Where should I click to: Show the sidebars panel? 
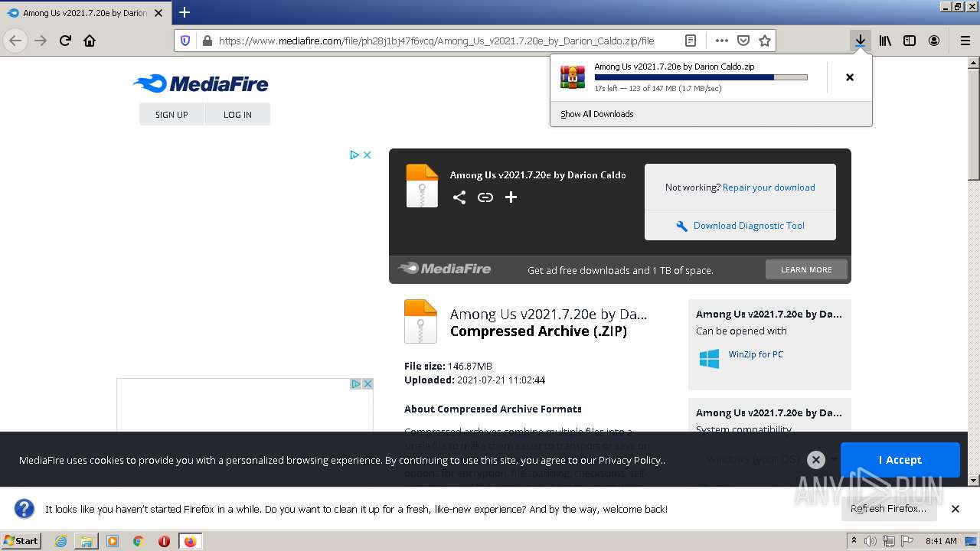(x=910, y=41)
